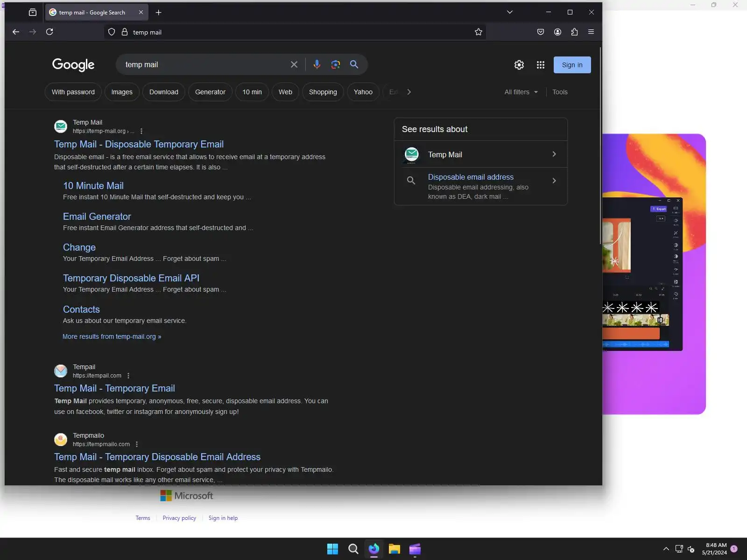This screenshot has width=747, height=560.
Task: Start a voice search with the microphone
Action: pyautogui.click(x=317, y=64)
